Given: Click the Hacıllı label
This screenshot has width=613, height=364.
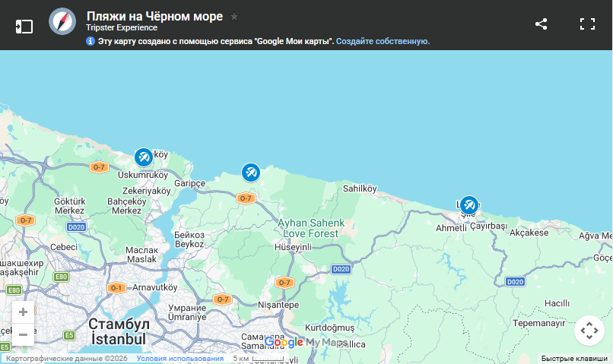Looking at the screenshot, I should click(x=557, y=303).
